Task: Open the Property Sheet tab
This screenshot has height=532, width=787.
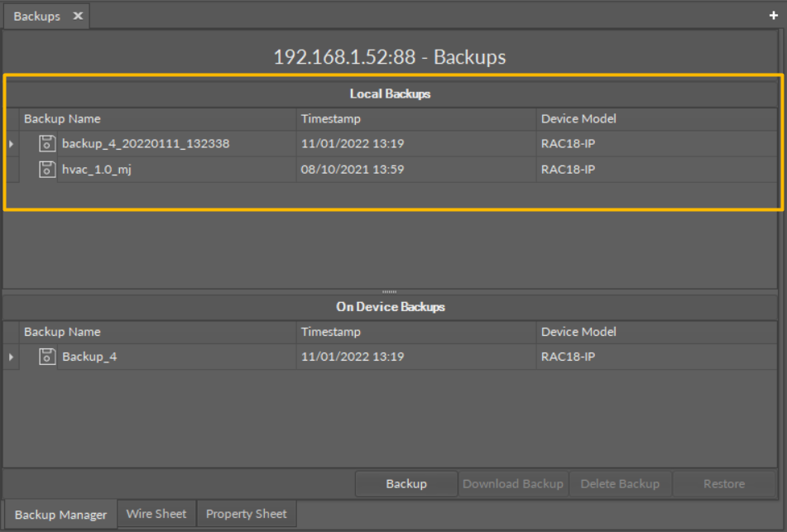Action: (246, 514)
